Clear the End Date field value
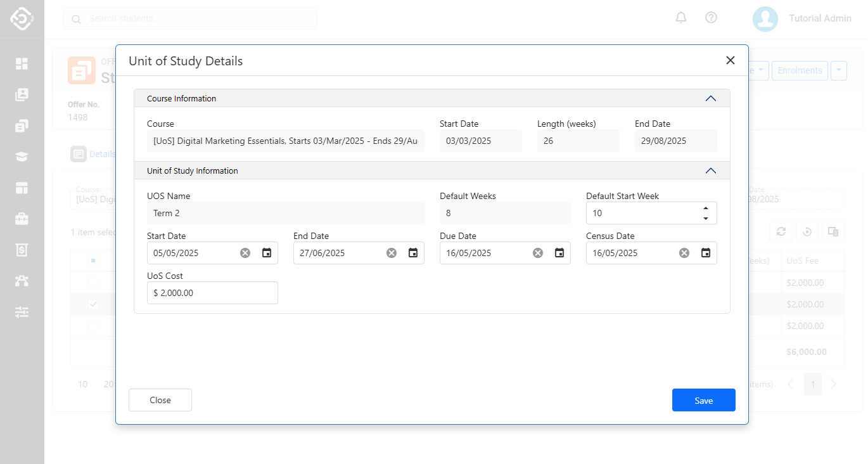 tap(392, 253)
